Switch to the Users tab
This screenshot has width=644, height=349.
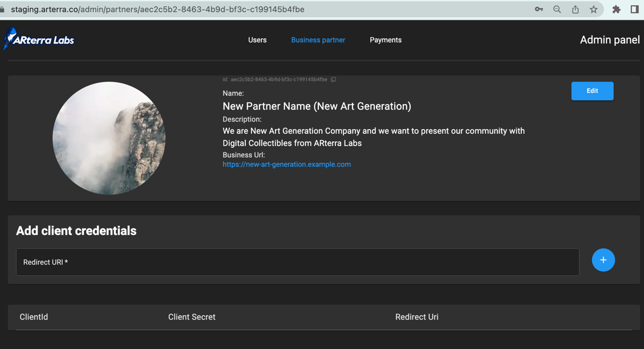pyautogui.click(x=257, y=40)
